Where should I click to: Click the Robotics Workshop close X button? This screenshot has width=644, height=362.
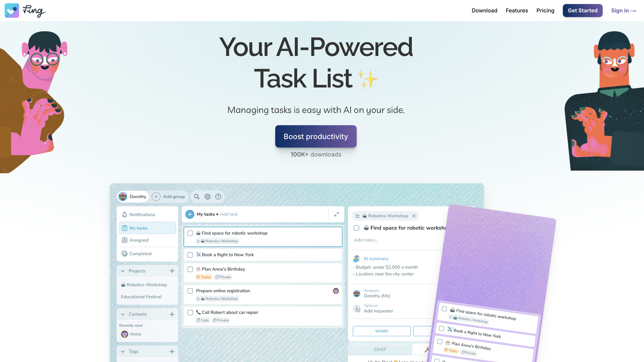coord(414,216)
